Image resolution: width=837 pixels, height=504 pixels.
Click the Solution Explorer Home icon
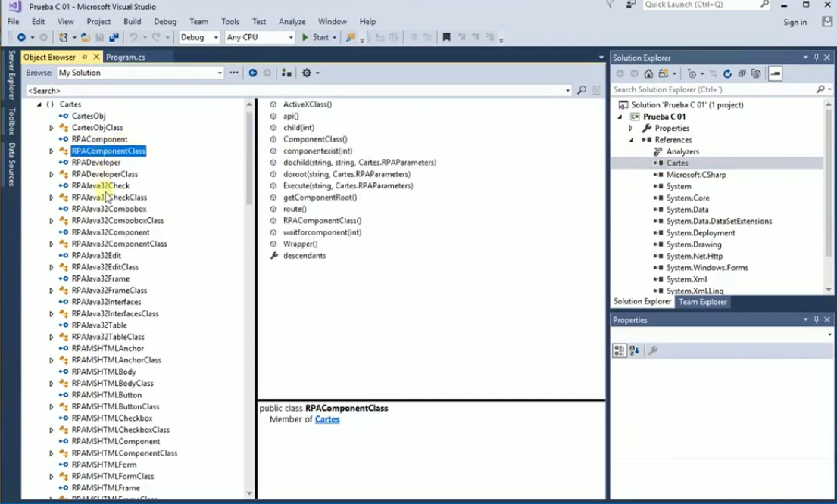pyautogui.click(x=648, y=73)
